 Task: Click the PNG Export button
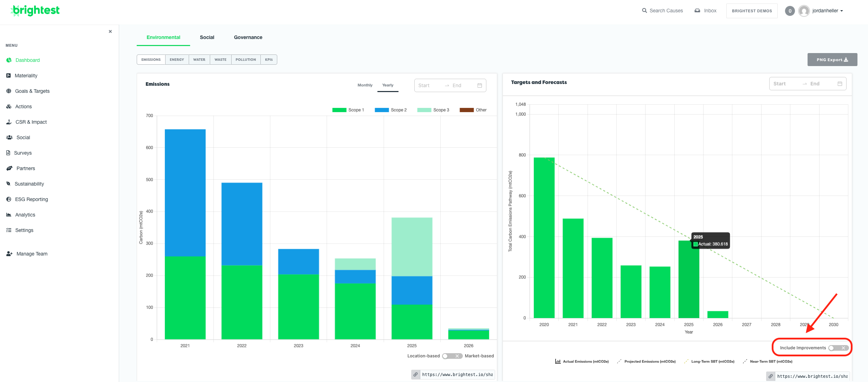click(x=832, y=60)
